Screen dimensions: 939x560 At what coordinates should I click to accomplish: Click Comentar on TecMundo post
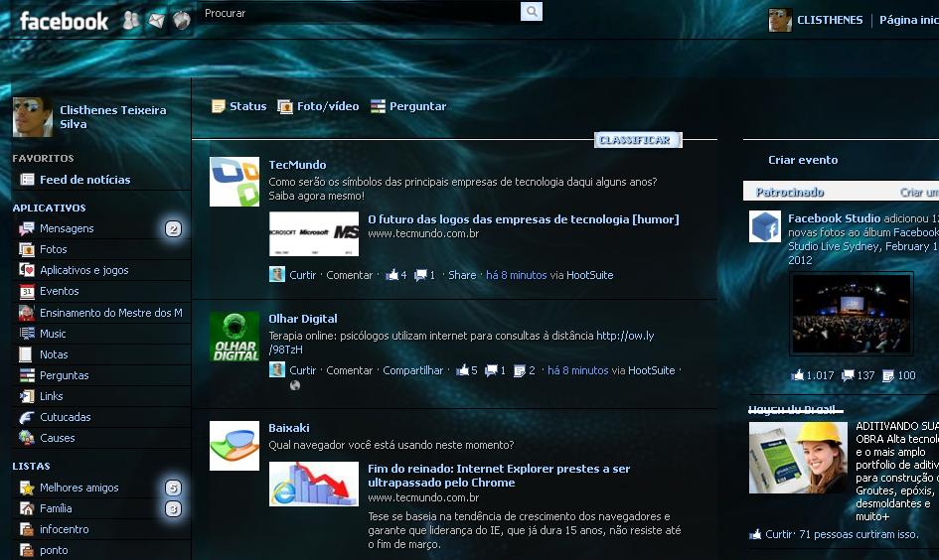pos(349,275)
